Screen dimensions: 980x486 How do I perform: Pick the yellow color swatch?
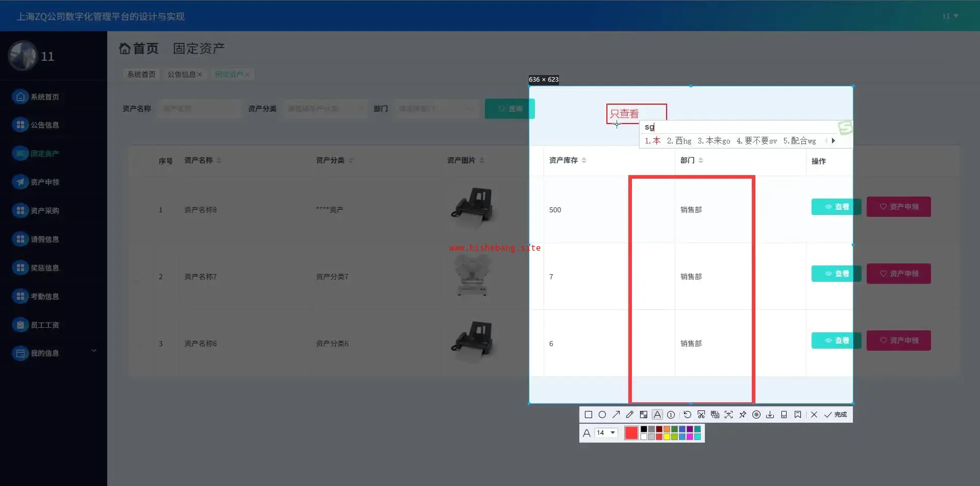pos(667,437)
